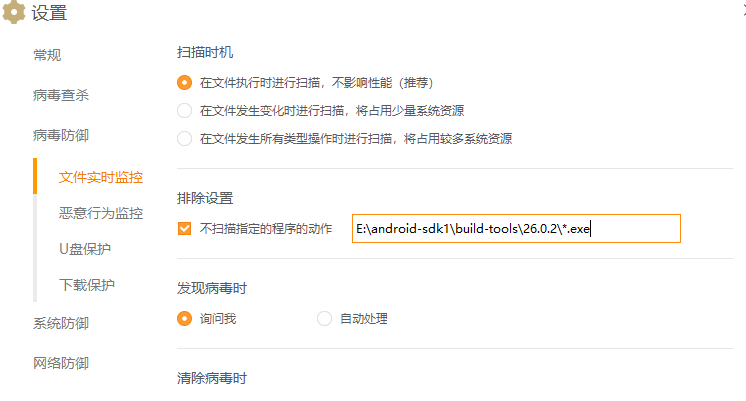Select 文件实时监控 in sidebar
Screen dimensions: 746x401
pyautogui.click(x=100, y=177)
